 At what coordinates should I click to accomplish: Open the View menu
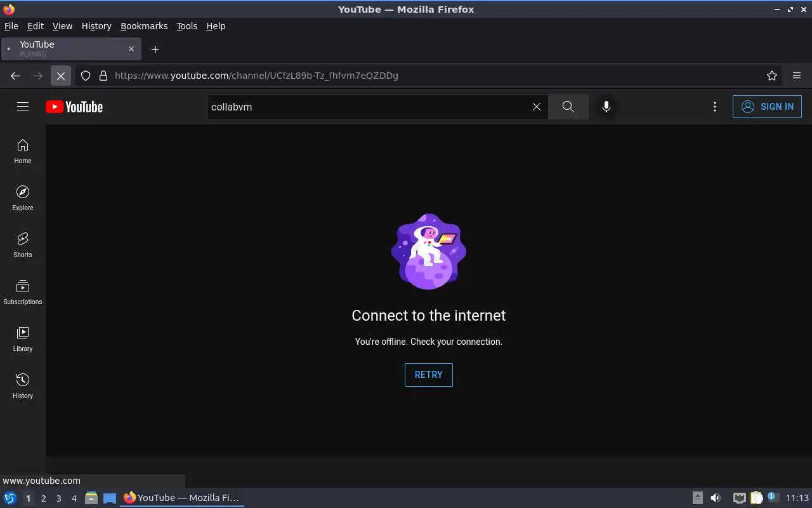tap(62, 26)
